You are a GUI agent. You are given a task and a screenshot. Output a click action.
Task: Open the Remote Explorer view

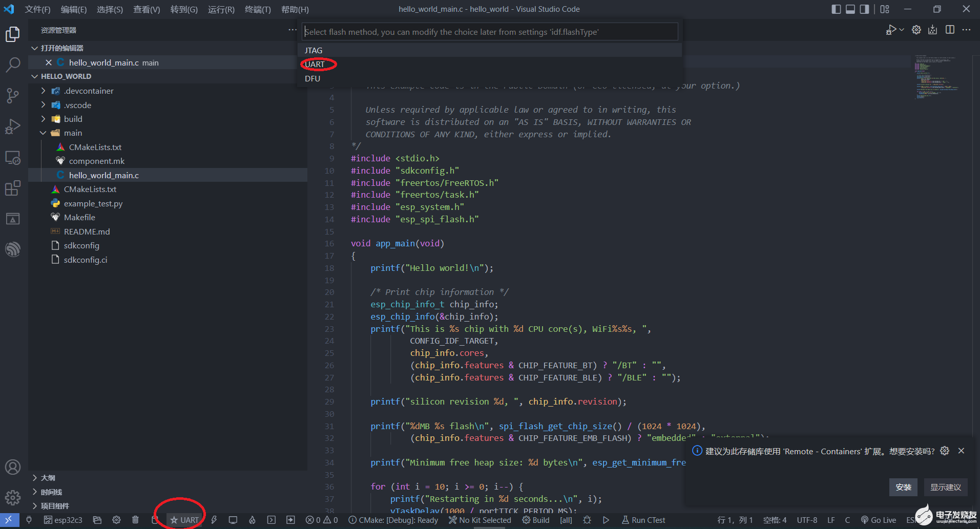[x=13, y=158]
